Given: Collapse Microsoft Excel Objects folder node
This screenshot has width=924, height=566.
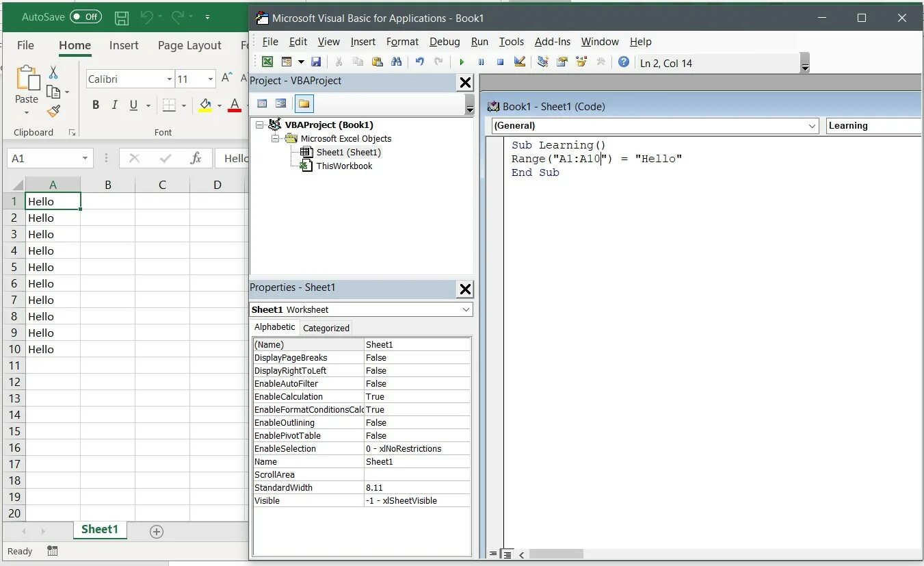Looking at the screenshot, I should tap(275, 139).
